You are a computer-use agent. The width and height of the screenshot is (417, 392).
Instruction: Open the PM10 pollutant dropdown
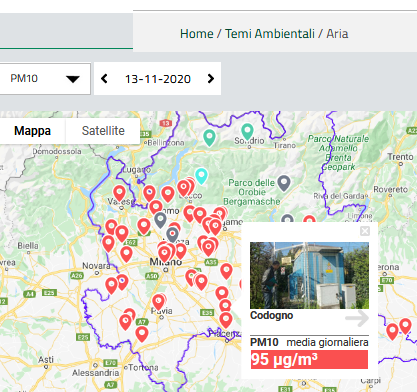[45, 79]
